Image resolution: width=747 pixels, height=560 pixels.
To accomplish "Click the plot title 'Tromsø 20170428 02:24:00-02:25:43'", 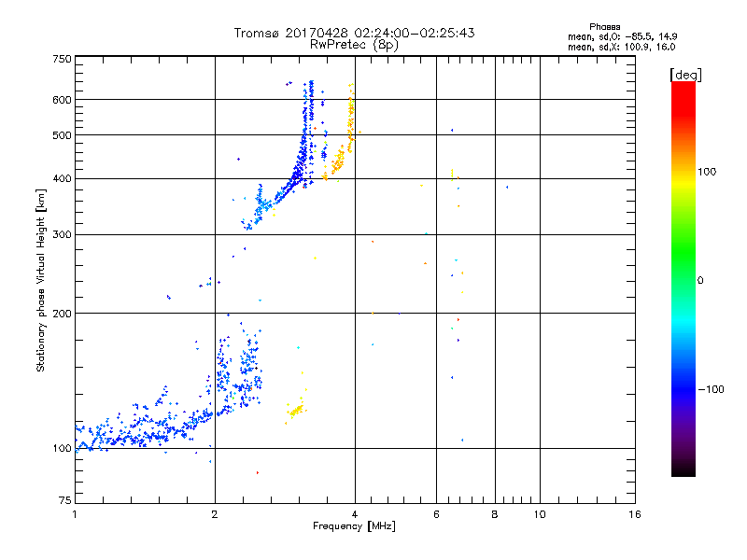I will coord(354,33).
